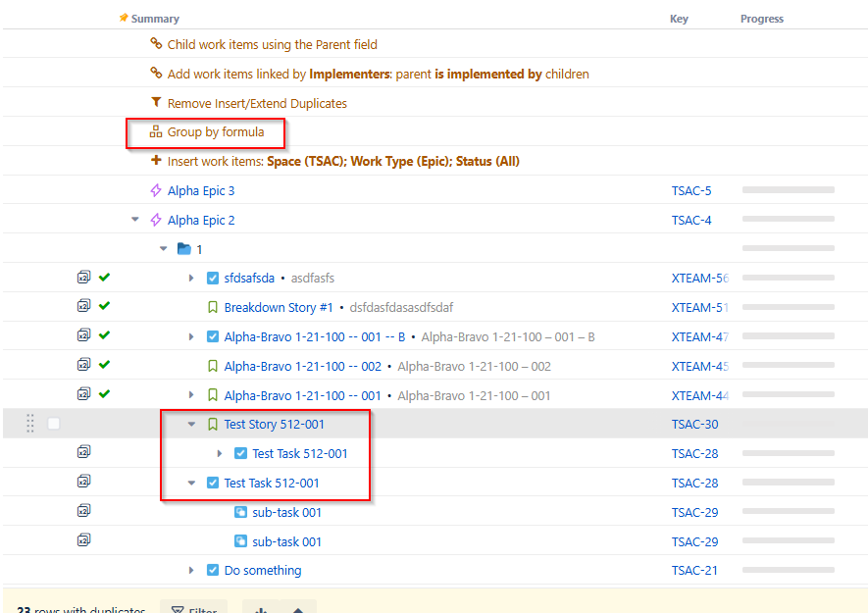Viewport: 868px width, 613px height.
Task: Click the x2 duplicate icon on the sfdsafsda row
Action: 83,277
